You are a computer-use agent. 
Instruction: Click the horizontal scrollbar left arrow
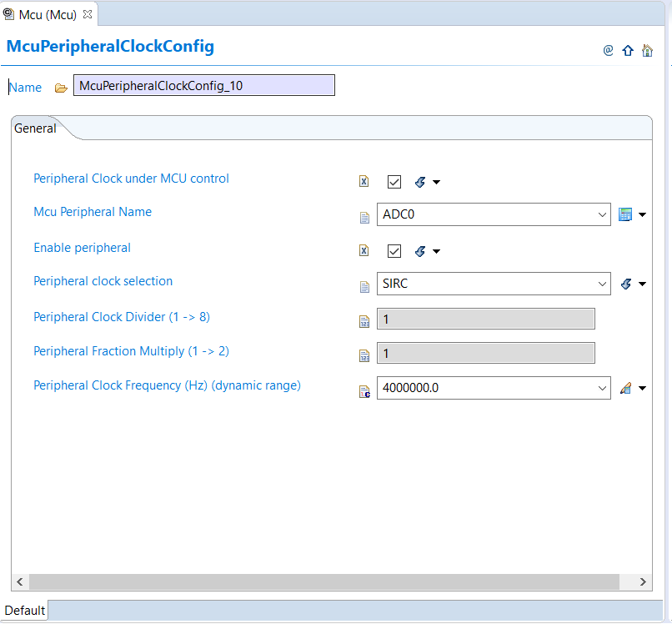click(20, 582)
